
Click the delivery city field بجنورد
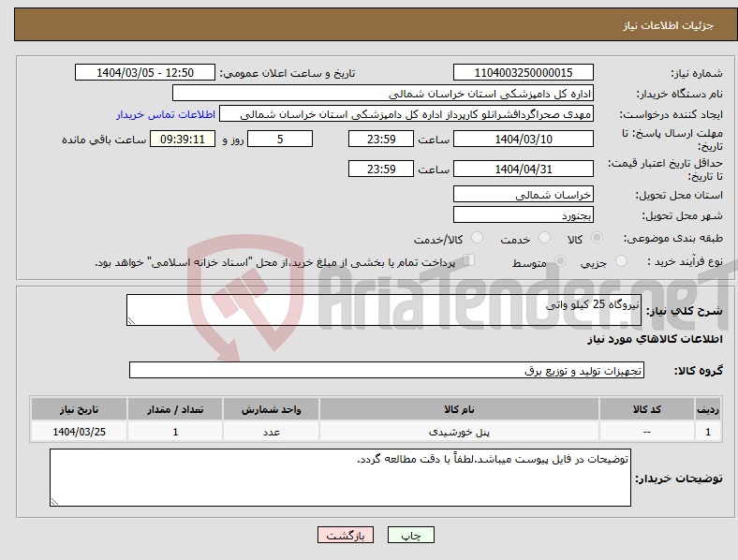tap(524, 215)
